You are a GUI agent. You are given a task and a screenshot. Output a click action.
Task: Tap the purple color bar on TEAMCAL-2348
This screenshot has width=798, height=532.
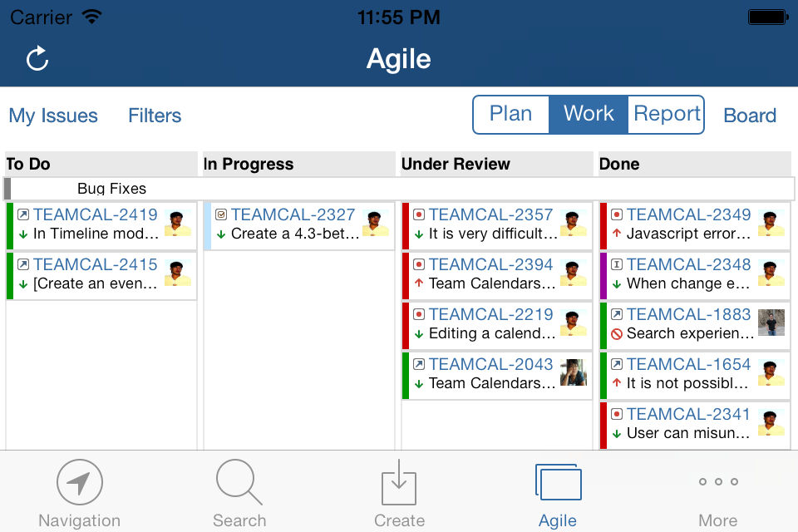pos(603,275)
